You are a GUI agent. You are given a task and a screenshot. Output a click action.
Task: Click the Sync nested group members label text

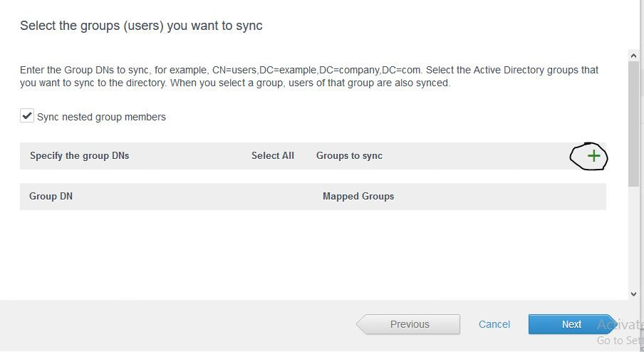click(x=101, y=117)
